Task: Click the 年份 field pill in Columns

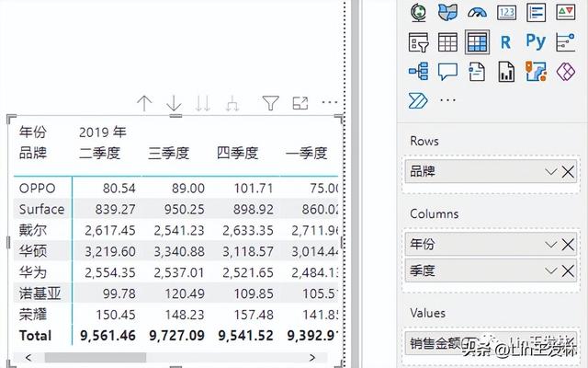Action: point(491,244)
